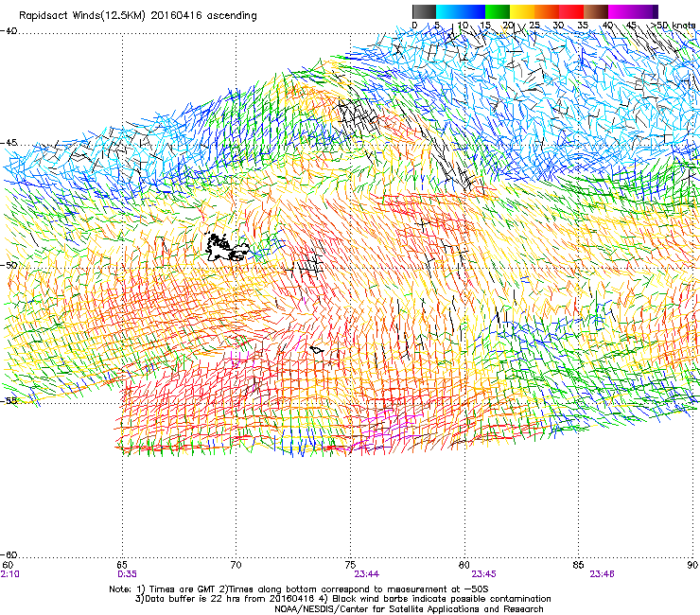Click the "-55" latitude axis label

9,400
